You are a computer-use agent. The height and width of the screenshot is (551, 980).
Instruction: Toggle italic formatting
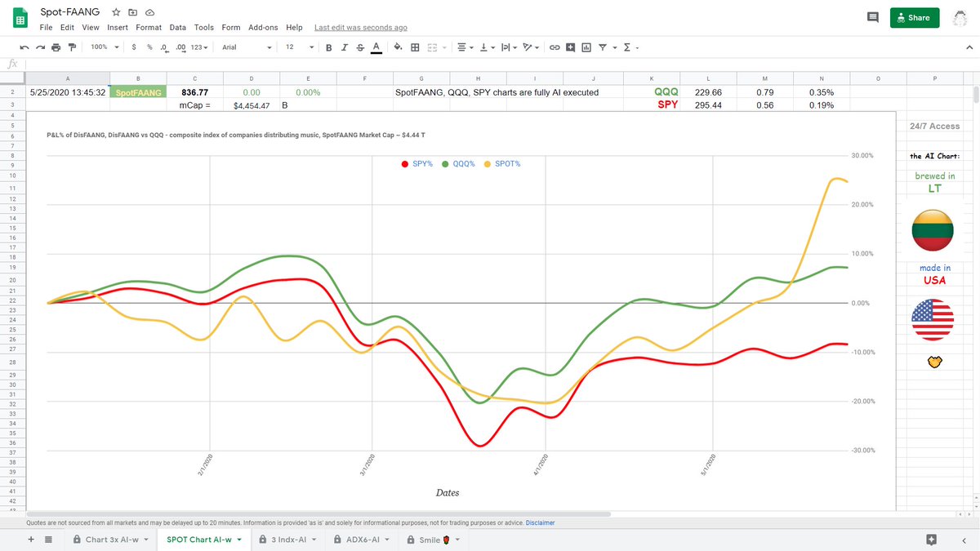point(345,47)
